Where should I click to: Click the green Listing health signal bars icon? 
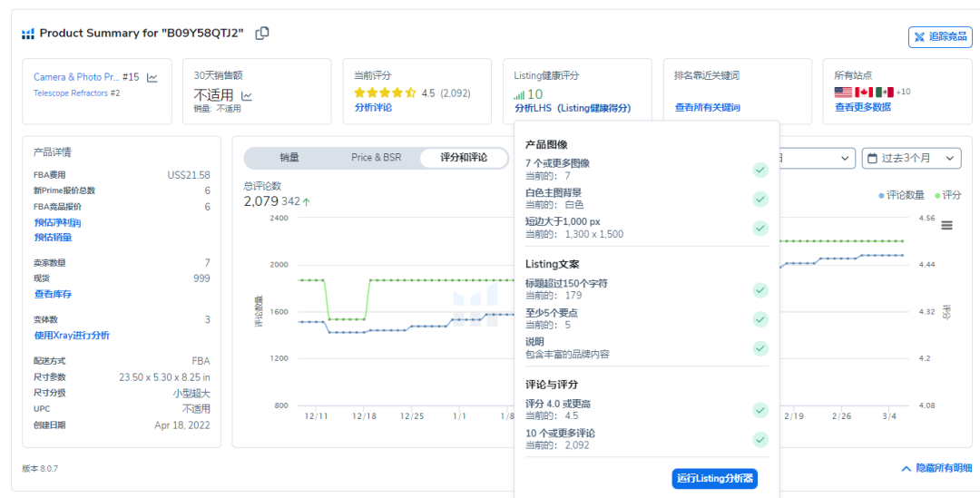click(x=519, y=94)
